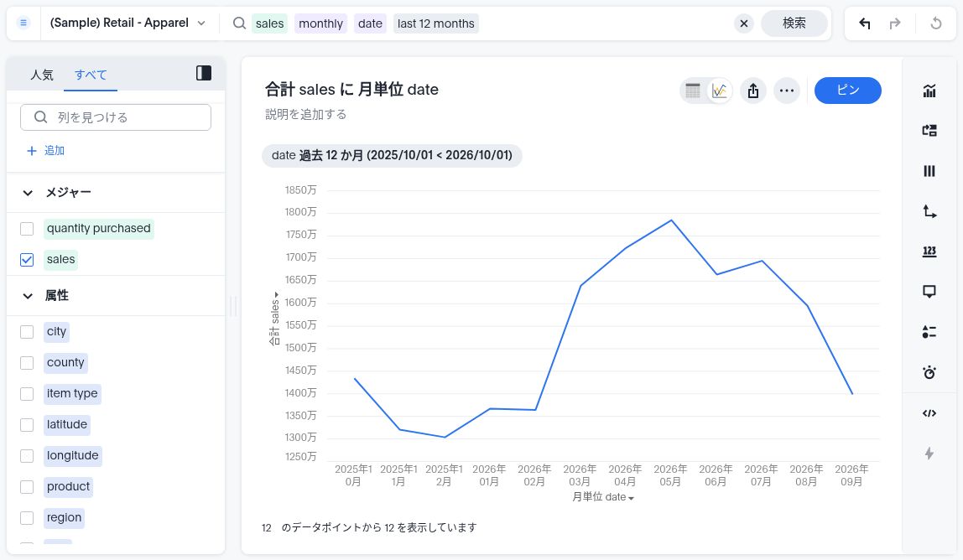This screenshot has width=963, height=560.
Task: Click the 2026年09月 x-axis label
Action: pyautogui.click(x=851, y=475)
